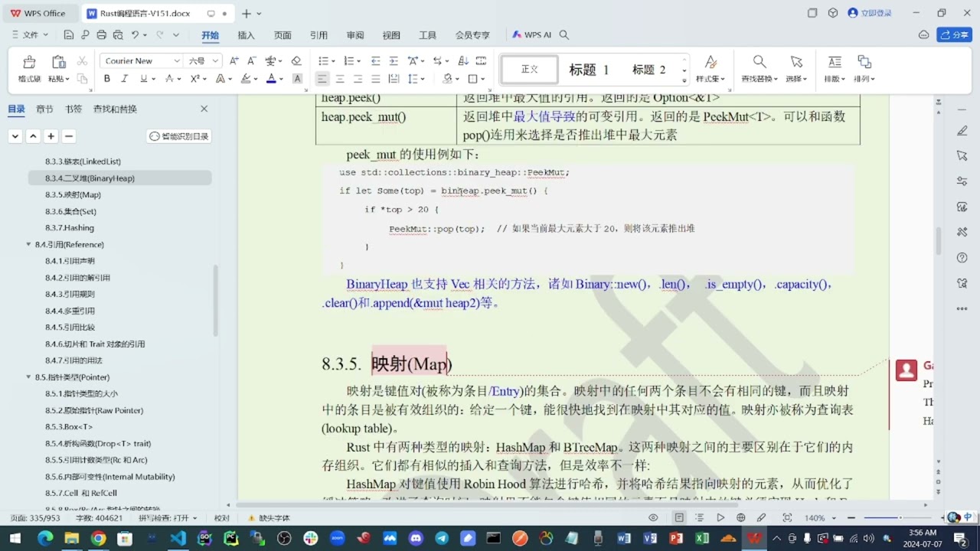Image resolution: width=980 pixels, height=551 pixels.
Task: Click the Decrease Indent icon
Action: (375, 61)
